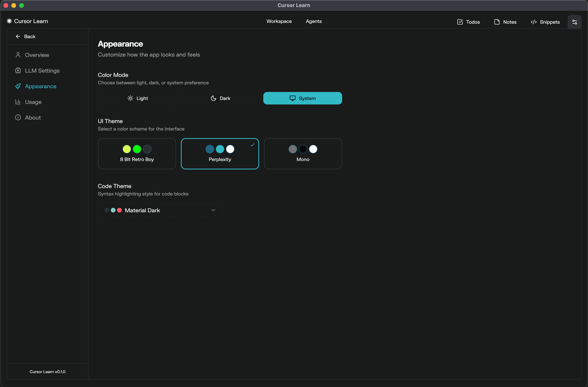The width and height of the screenshot is (588, 387).
Task: Click the Snippets code brackets icon
Action: pyautogui.click(x=533, y=22)
